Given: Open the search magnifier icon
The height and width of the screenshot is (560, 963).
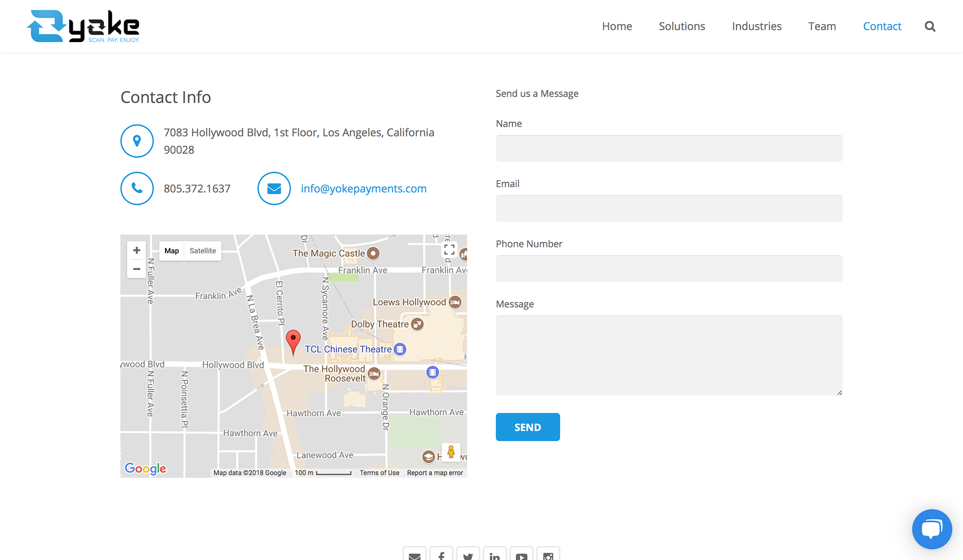Looking at the screenshot, I should coord(930,27).
